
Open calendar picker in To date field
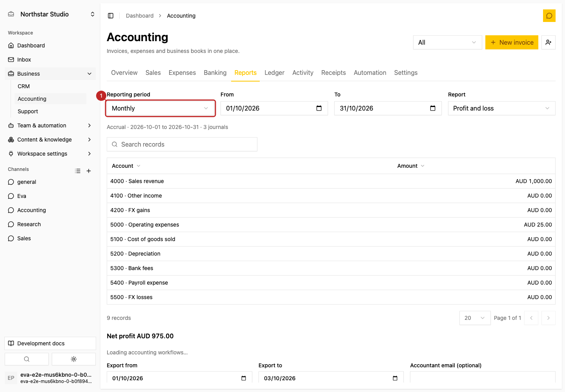(433, 108)
